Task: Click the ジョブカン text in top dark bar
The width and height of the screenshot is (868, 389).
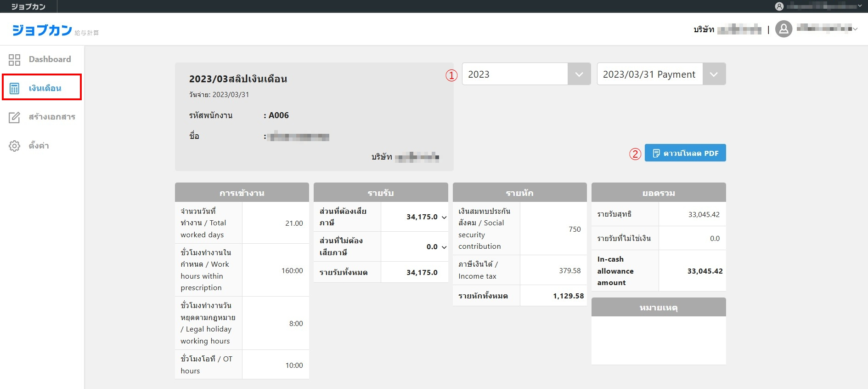Action: (28, 6)
